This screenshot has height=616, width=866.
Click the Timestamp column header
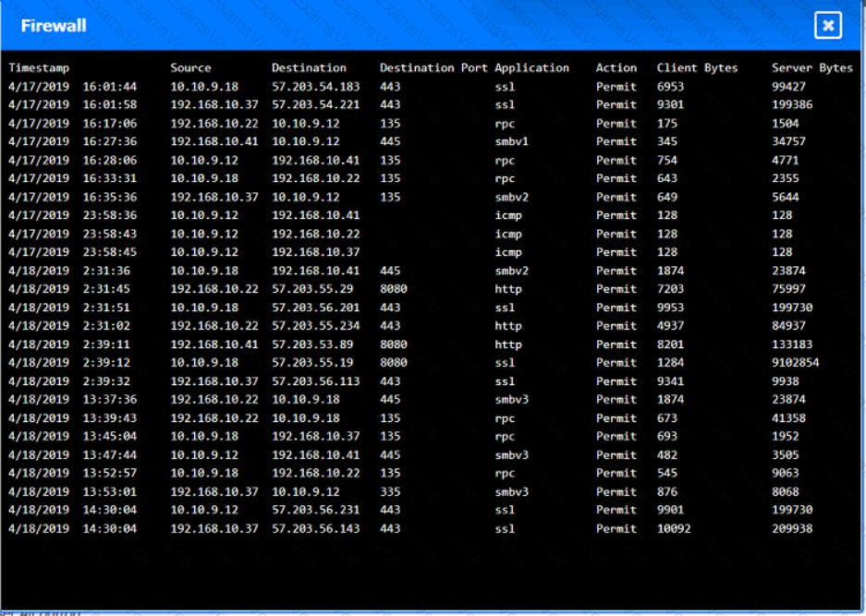(39, 68)
